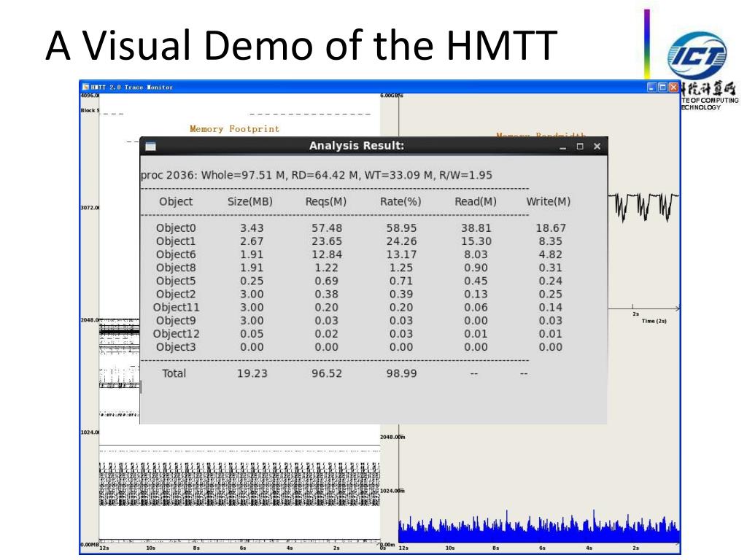This screenshot has width=747, height=560.
Task: Click the HMTT Trace Monitor title icon
Action: coord(86,87)
